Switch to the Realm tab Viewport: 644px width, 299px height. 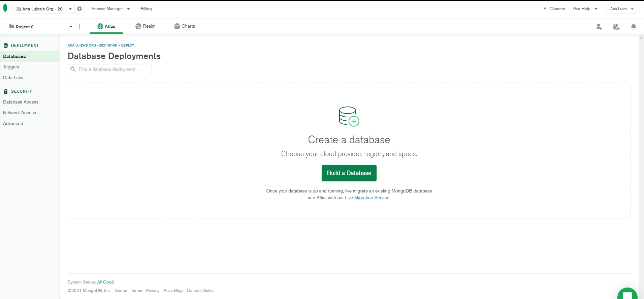tap(146, 26)
